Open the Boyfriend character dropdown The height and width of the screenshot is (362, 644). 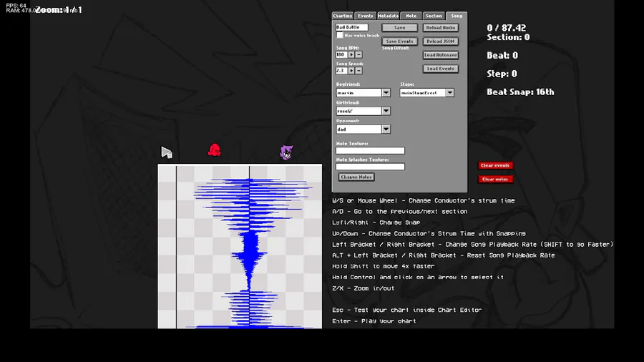(386, 93)
